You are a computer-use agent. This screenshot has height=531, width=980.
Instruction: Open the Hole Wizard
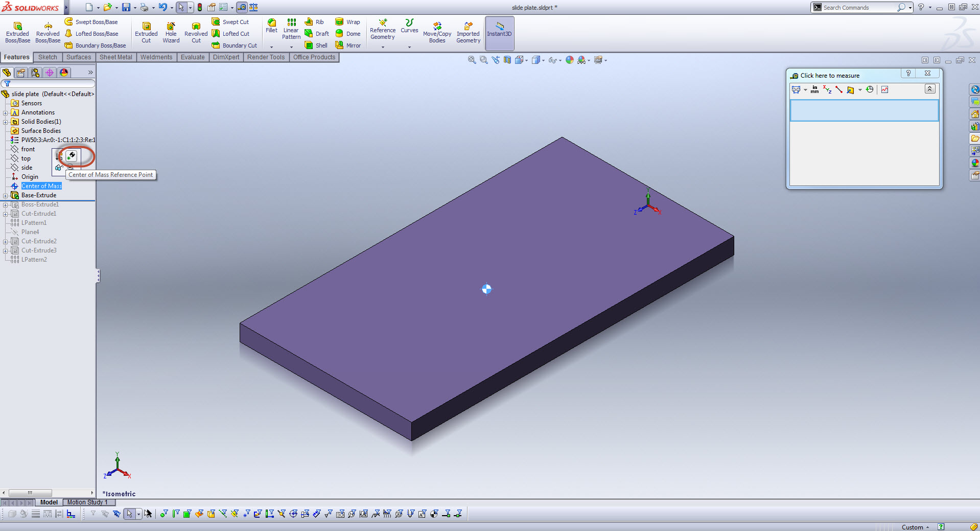coord(171,32)
